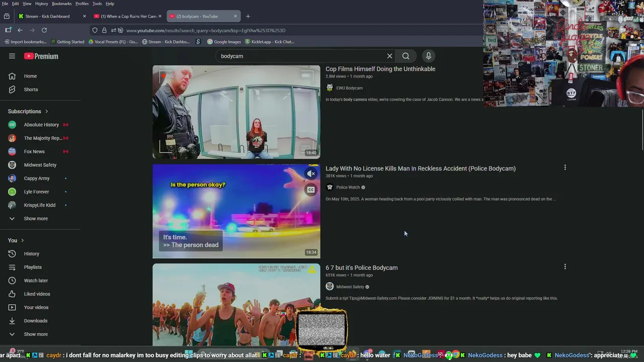The height and width of the screenshot is (362, 644).
Task: Expand the You section
Action: 16,240
